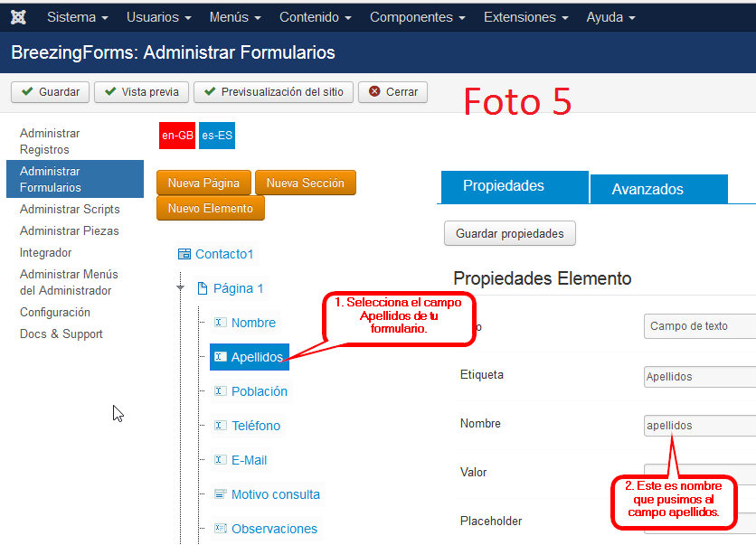Click the Observaciones textarea icon
The height and width of the screenshot is (545, 756).
(221, 528)
